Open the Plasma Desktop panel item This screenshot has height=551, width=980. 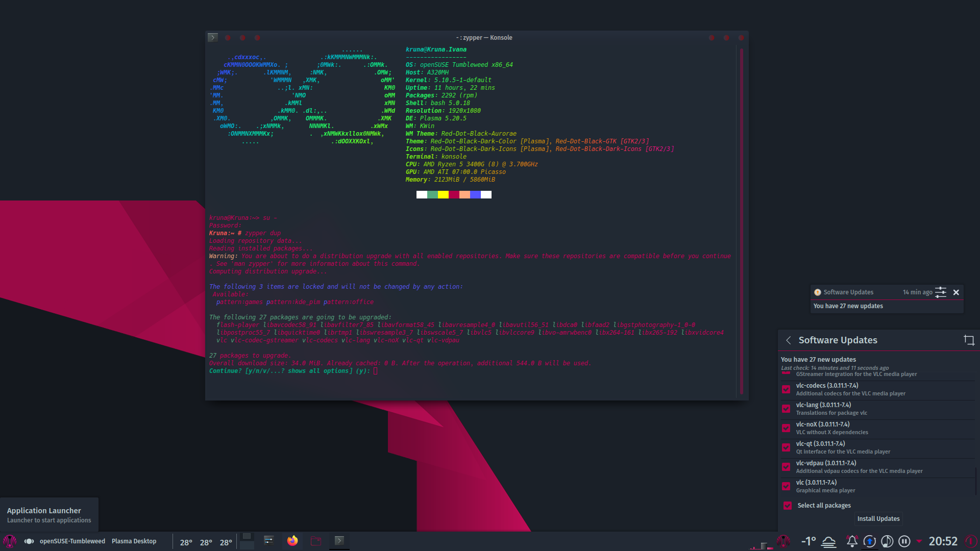[x=134, y=541]
